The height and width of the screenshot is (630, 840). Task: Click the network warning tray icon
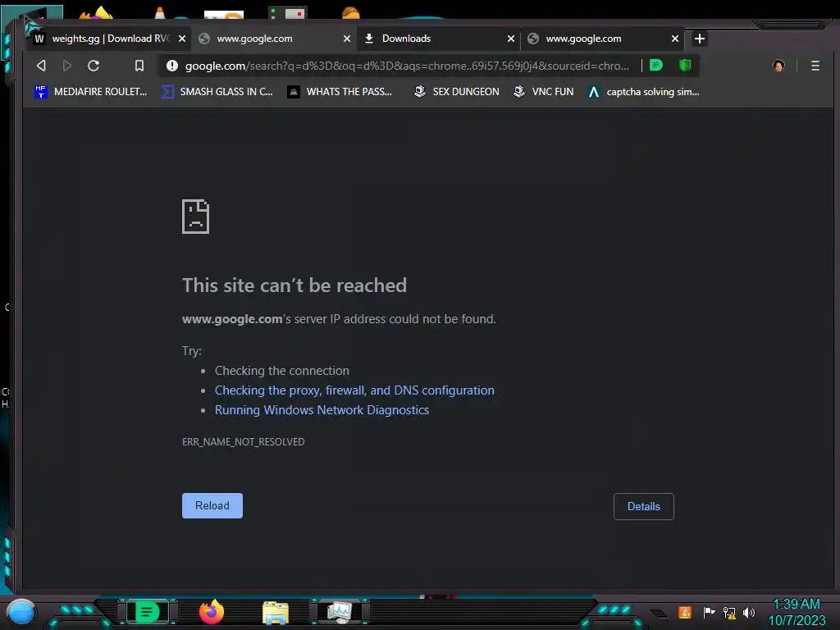(729, 613)
